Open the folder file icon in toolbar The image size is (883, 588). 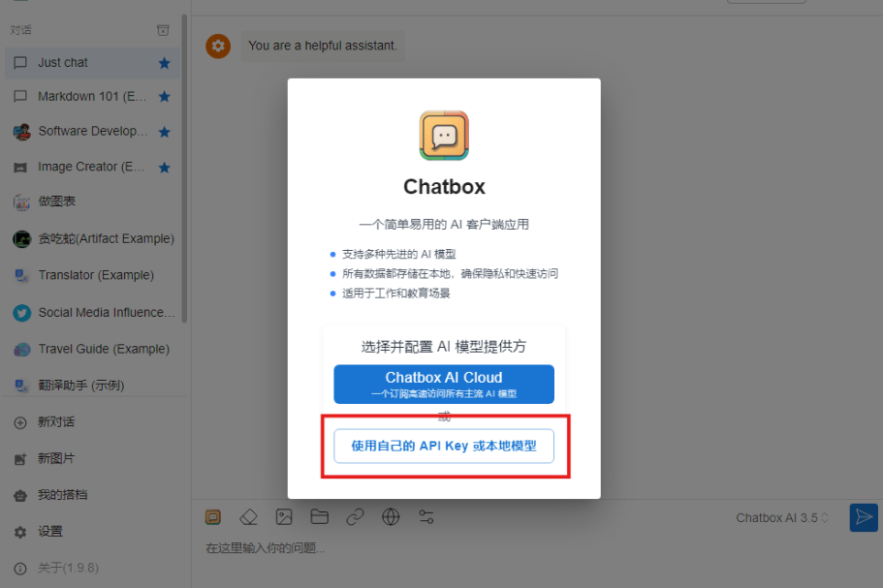pos(319,516)
